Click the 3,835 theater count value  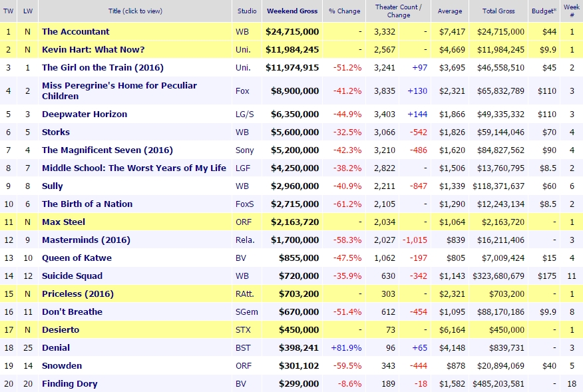(385, 91)
